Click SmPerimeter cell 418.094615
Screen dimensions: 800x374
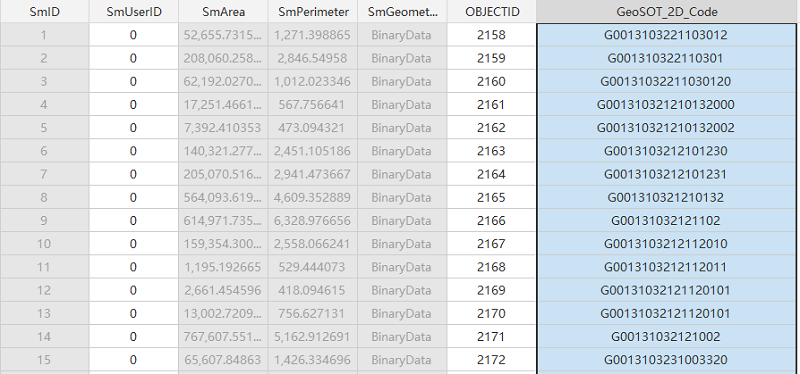(313, 290)
